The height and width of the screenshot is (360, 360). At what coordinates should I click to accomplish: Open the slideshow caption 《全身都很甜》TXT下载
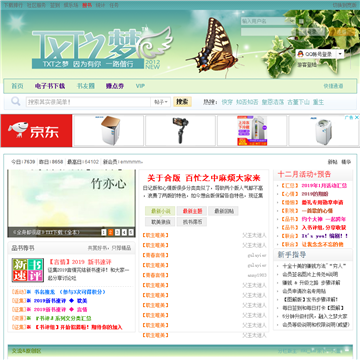click(46, 232)
